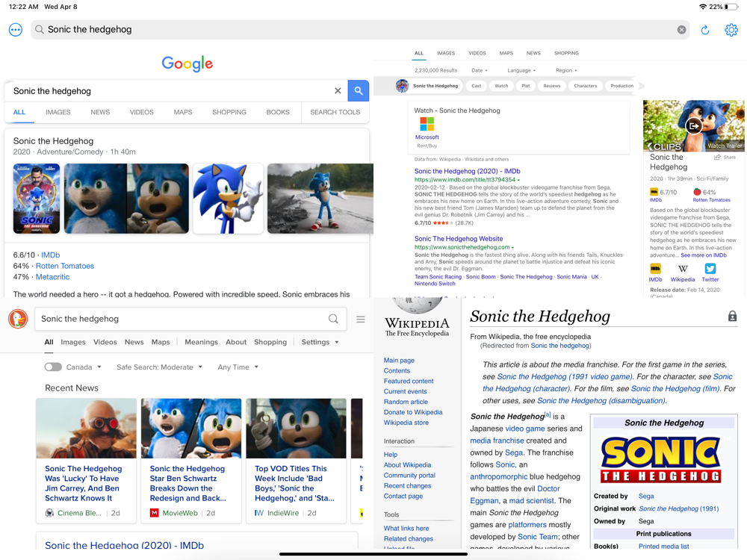The width and height of the screenshot is (747, 560).
Task: Switch to Google VIDEOS tab
Action: tap(141, 112)
